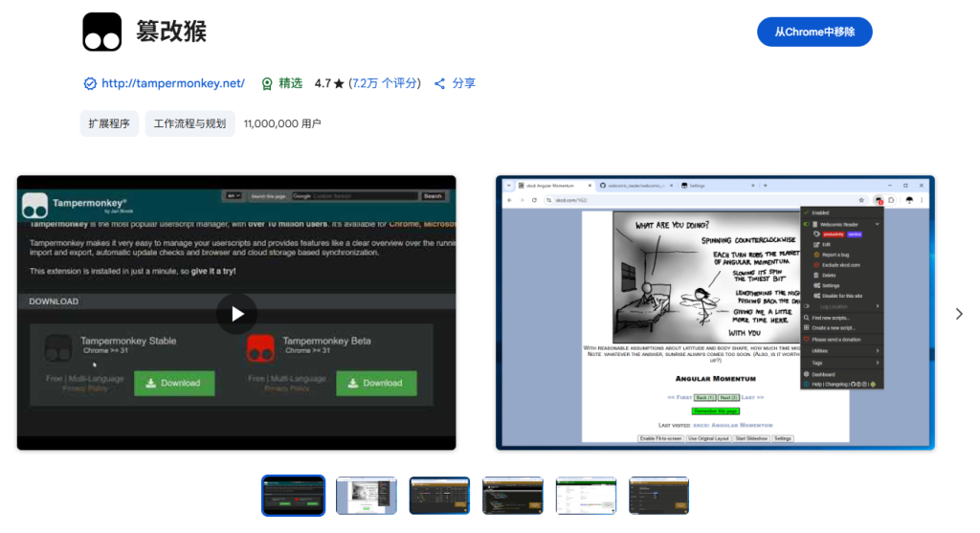Open the xkcd Angular Momentum screenshot preview
The height and width of the screenshot is (533, 980).
pos(715,312)
